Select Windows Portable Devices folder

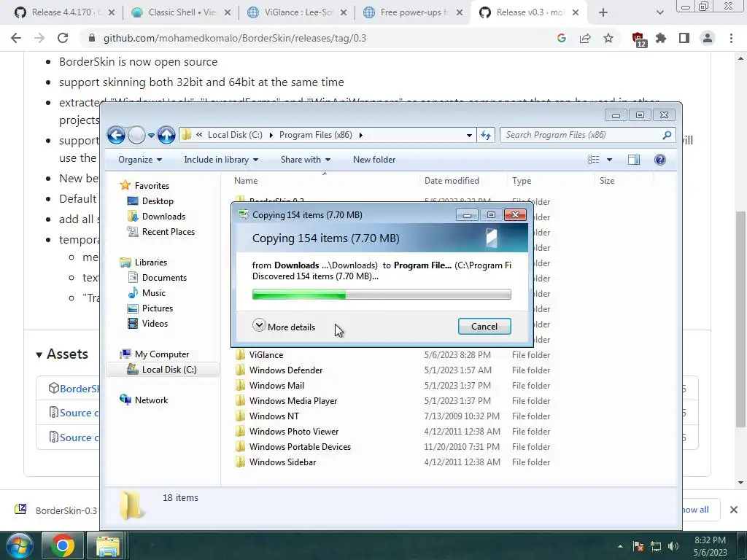[300, 447]
